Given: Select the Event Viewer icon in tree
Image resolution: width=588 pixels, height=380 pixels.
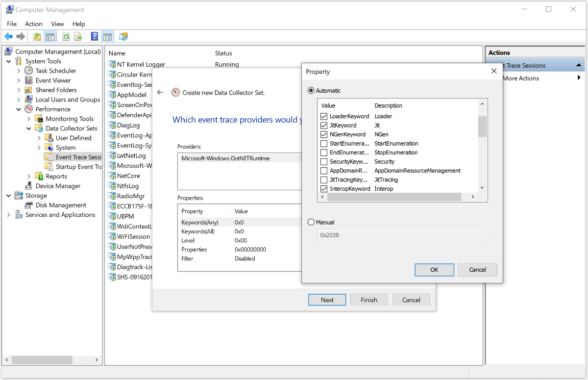Looking at the screenshot, I should click(x=29, y=80).
